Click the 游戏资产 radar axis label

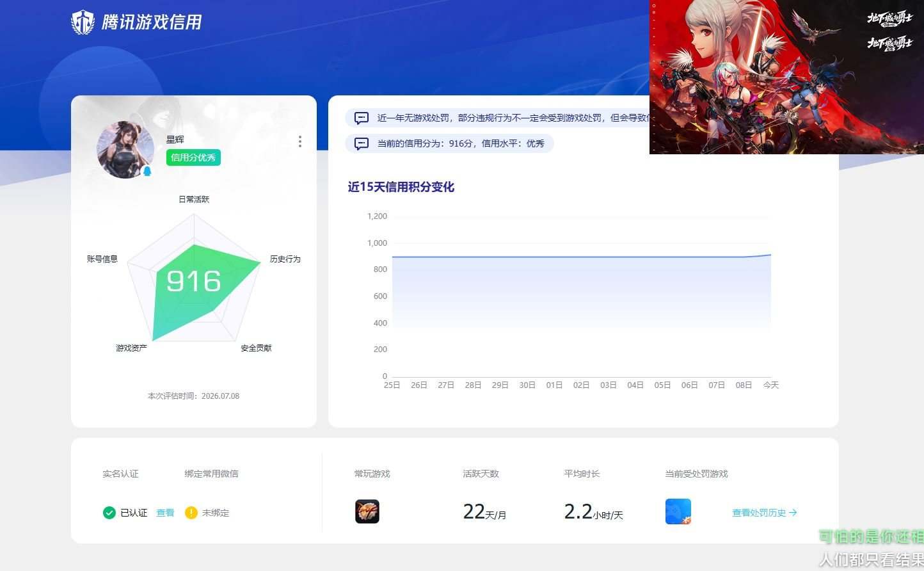[x=131, y=348]
